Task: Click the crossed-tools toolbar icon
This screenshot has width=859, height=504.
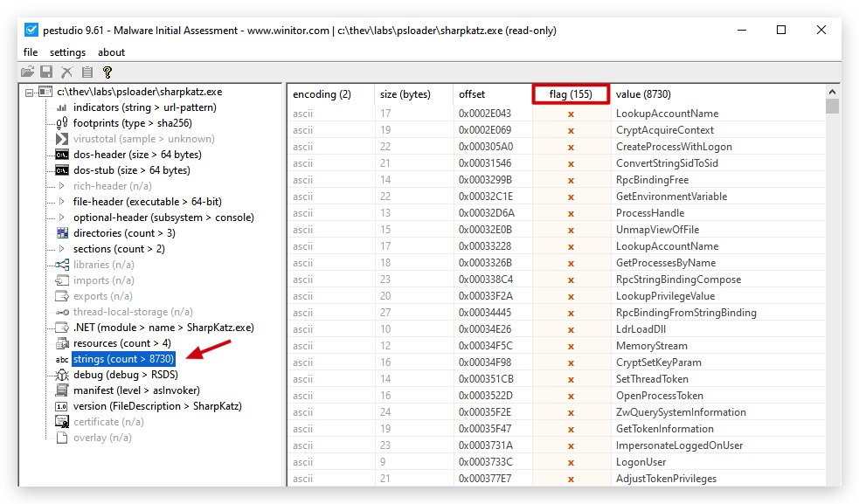Action: 66,72
